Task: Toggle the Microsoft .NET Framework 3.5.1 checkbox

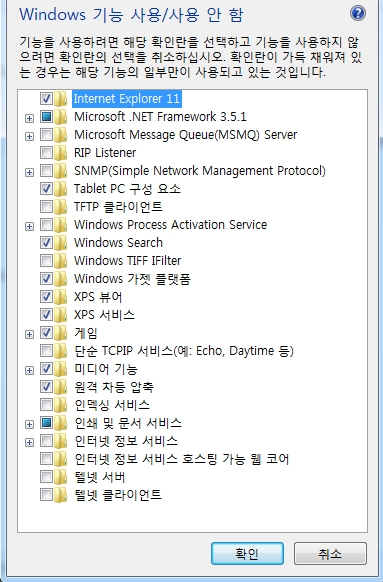Action: 46,117
